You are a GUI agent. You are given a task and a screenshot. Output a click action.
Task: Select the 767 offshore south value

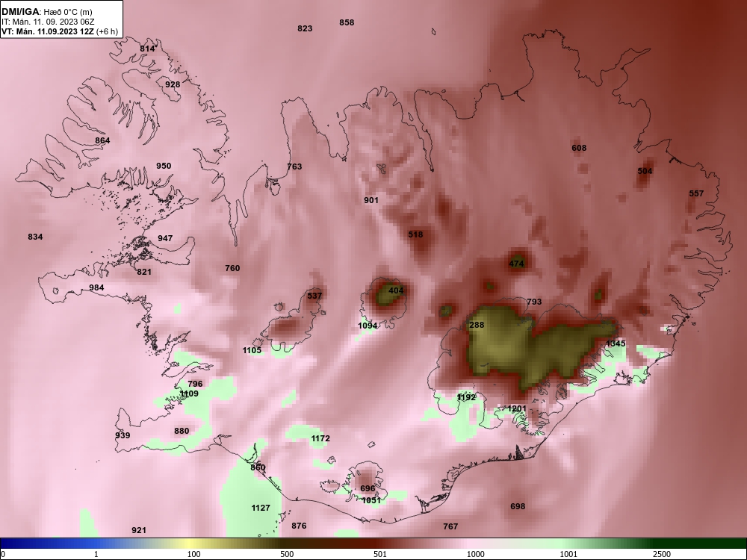[450, 526]
